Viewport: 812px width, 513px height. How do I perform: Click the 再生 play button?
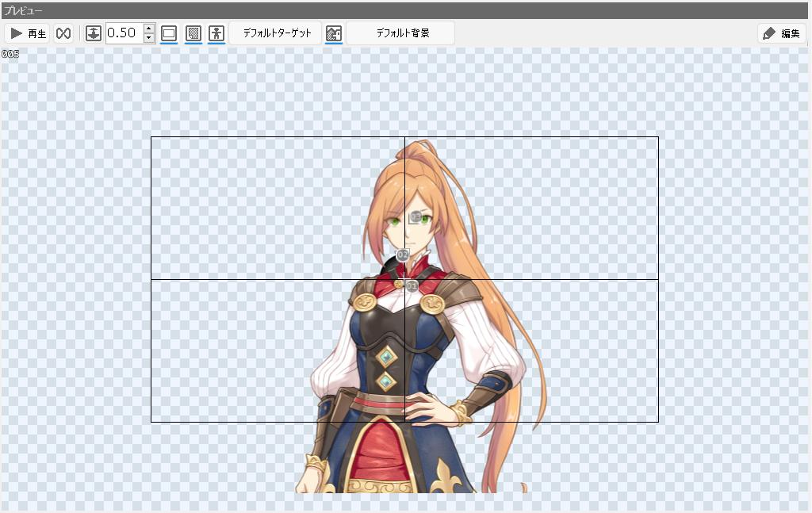click(28, 33)
